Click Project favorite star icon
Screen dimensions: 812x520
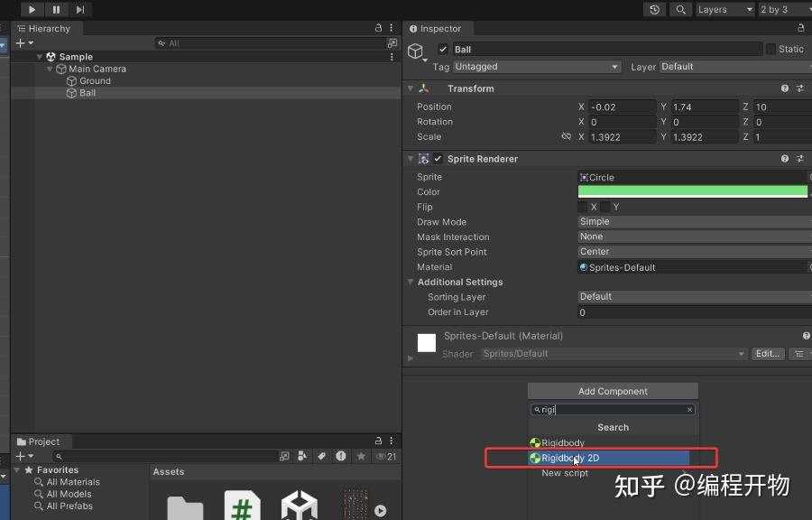361,456
